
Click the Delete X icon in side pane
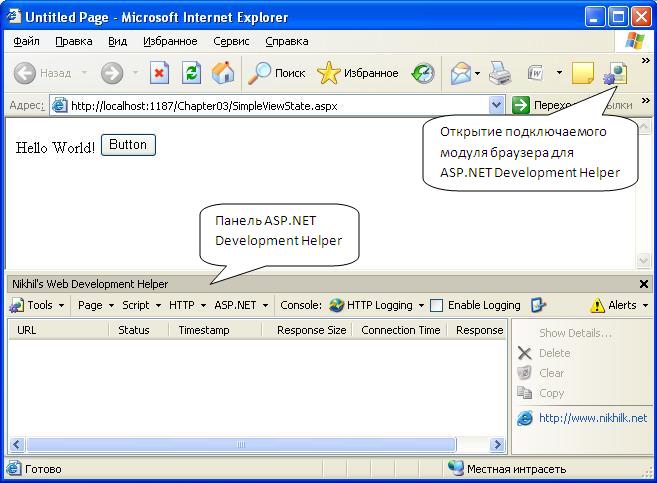tap(525, 353)
